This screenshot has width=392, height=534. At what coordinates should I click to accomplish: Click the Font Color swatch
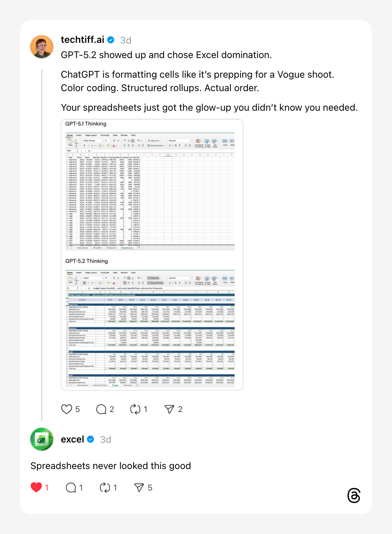pyautogui.click(x=114, y=282)
